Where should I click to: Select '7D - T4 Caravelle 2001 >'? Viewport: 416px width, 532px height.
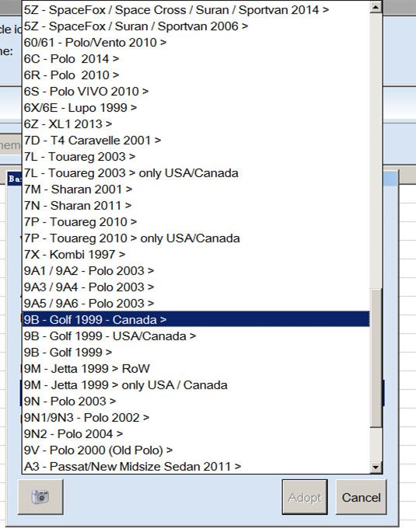(196, 140)
